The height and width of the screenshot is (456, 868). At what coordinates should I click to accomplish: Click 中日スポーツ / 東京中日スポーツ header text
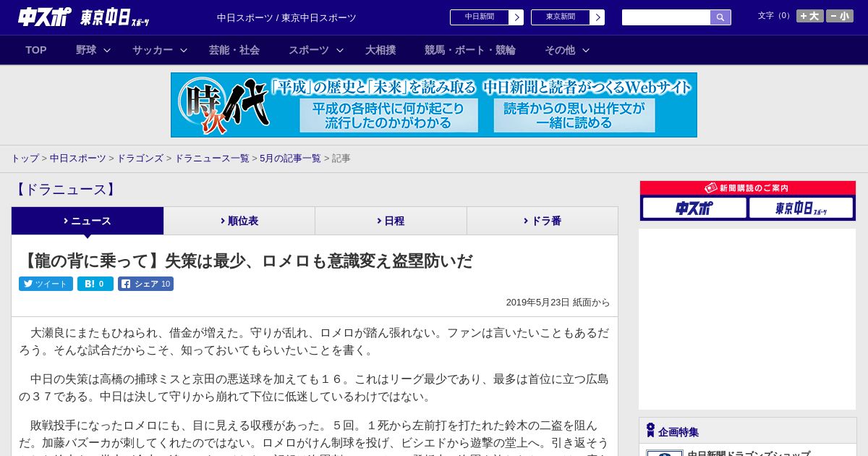(x=286, y=17)
